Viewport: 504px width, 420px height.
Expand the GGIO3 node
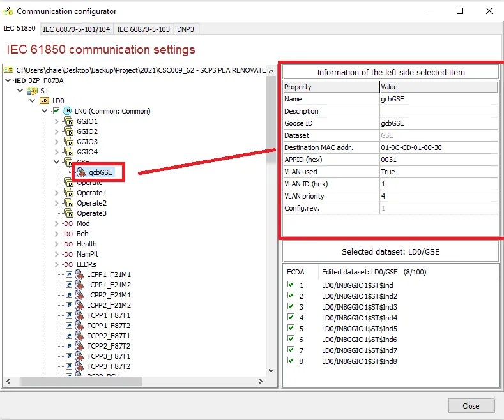coord(57,142)
